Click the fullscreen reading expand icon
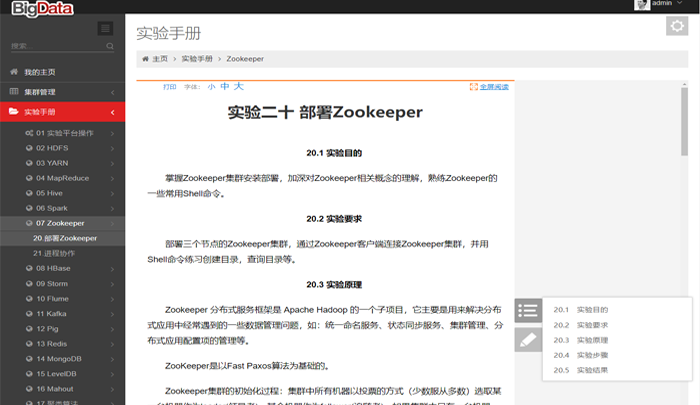700x405 pixels. [x=474, y=88]
